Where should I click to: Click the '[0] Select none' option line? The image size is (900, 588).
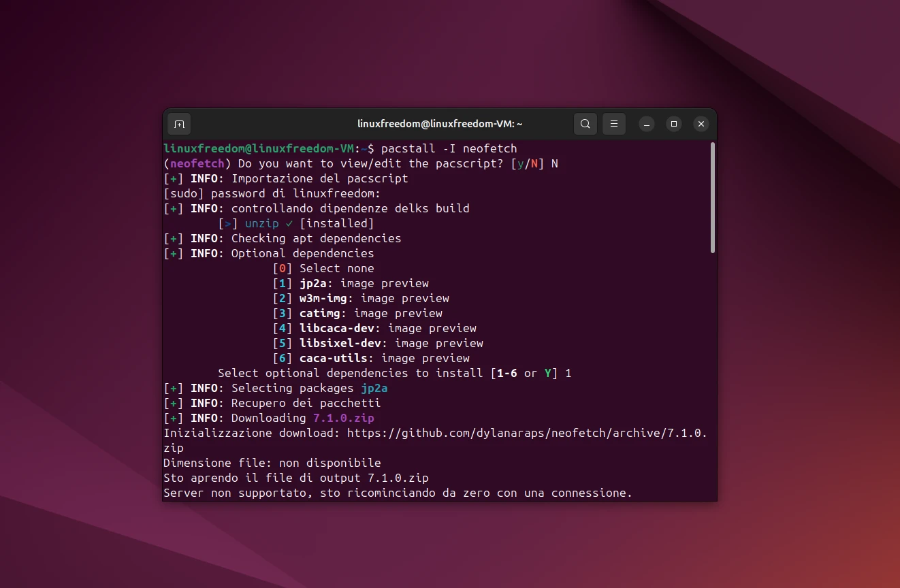coord(323,268)
